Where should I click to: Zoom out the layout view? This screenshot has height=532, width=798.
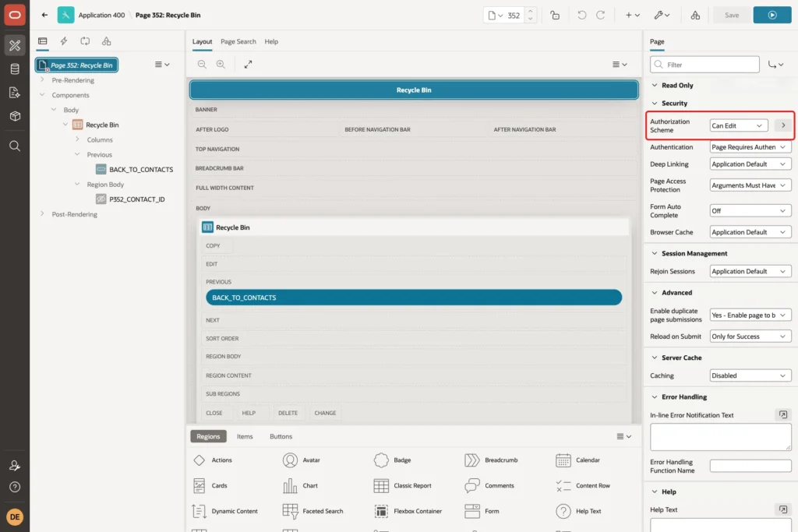tap(202, 64)
